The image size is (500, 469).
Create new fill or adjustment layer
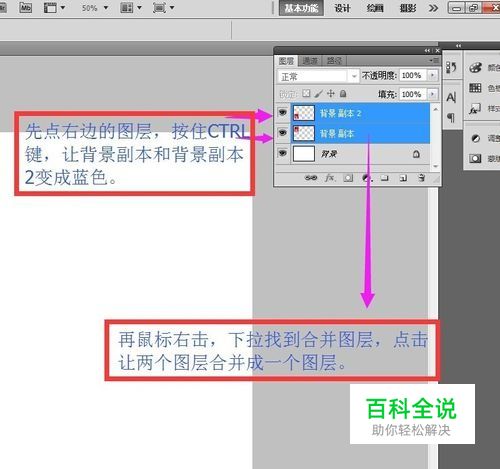click(x=367, y=178)
